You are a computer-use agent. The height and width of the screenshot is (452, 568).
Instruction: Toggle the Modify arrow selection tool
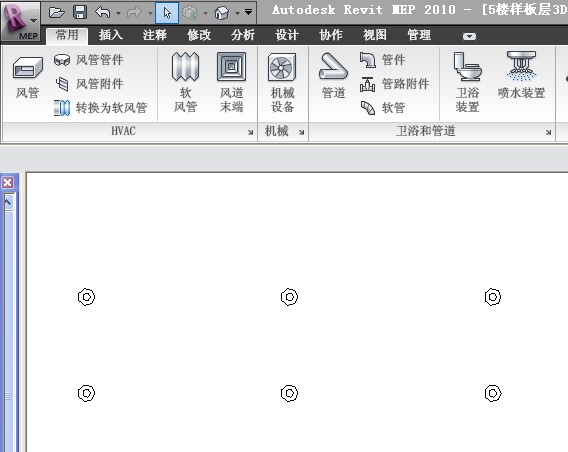pyautogui.click(x=167, y=13)
